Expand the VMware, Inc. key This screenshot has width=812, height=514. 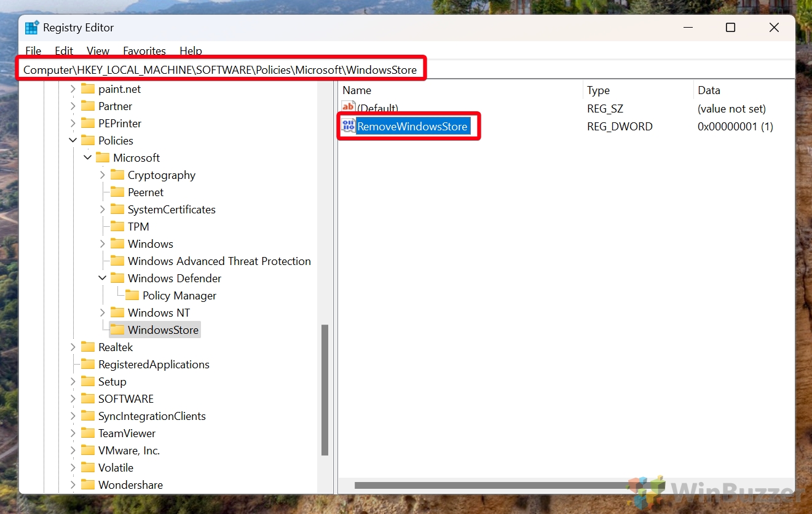73,451
